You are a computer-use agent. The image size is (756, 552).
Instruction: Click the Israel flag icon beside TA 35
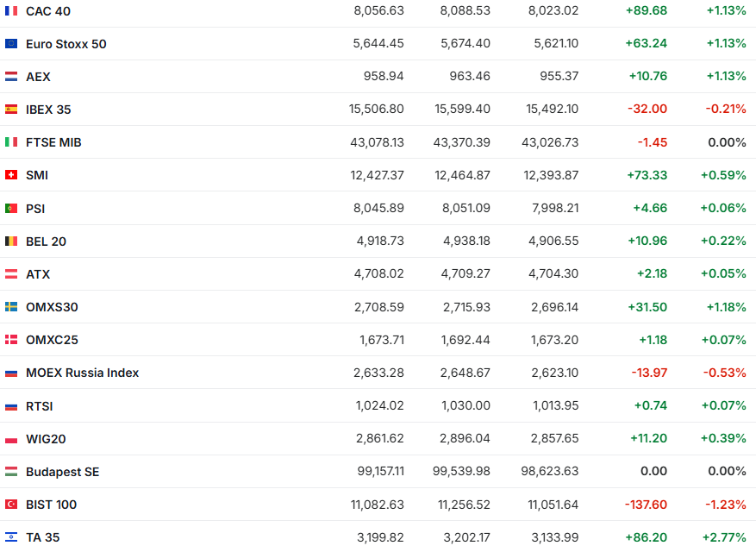(11, 537)
